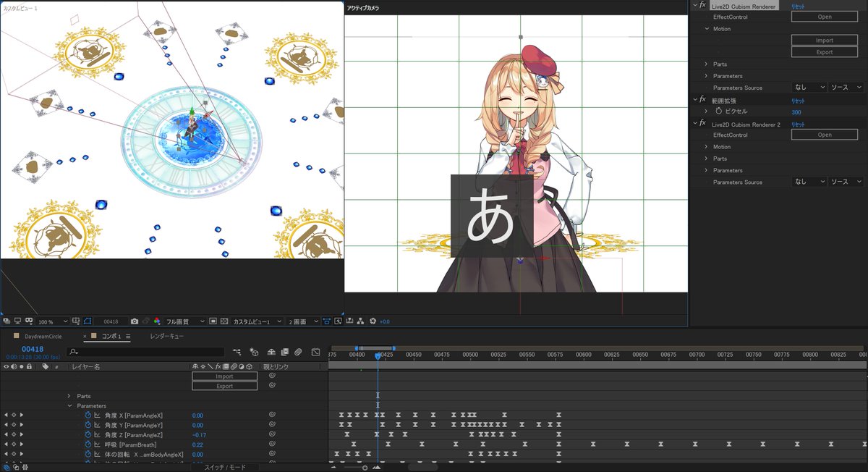Open the graph editor icon
868x472 pixels.
tap(315, 352)
